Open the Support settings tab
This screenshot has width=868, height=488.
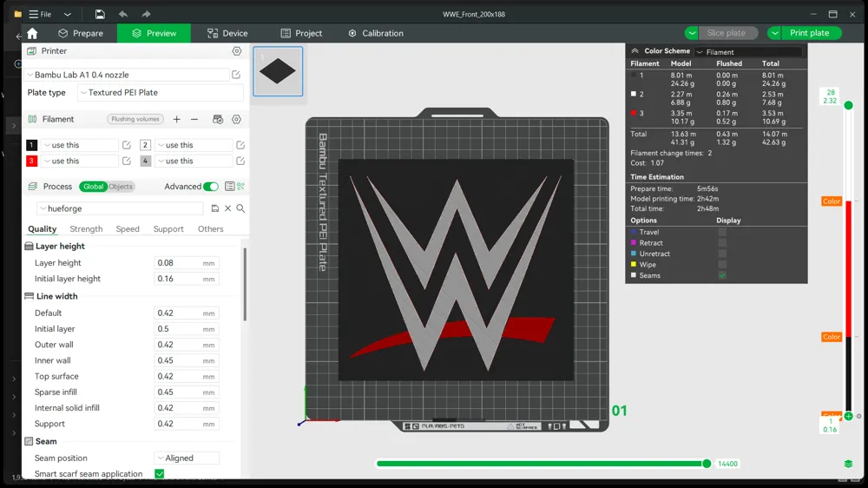[x=168, y=228]
